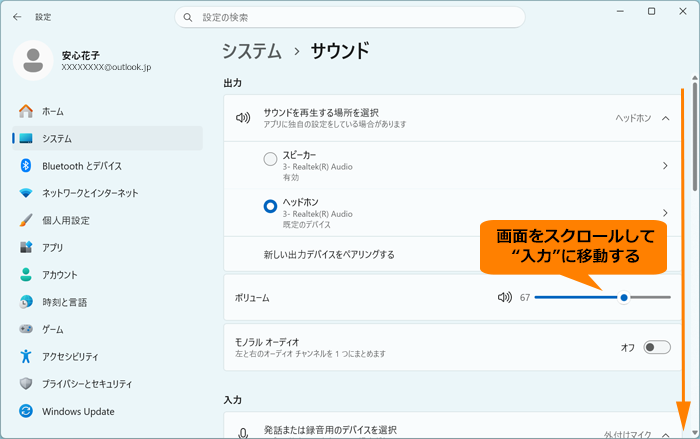
Task: Open ヘッドホン details chevron
Action: (665, 213)
